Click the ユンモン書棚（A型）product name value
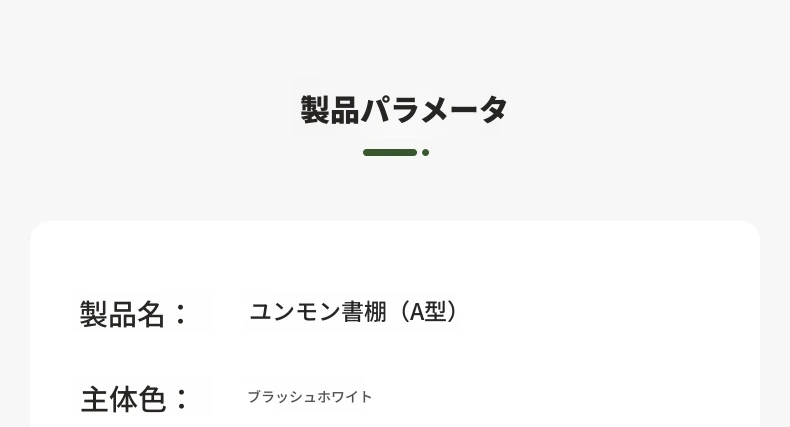 pyautogui.click(x=353, y=312)
